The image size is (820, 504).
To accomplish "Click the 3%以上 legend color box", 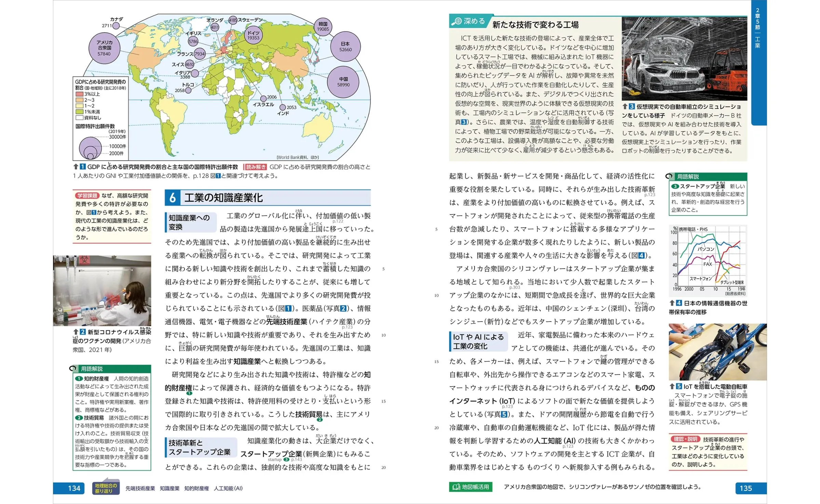I will 79,94.
